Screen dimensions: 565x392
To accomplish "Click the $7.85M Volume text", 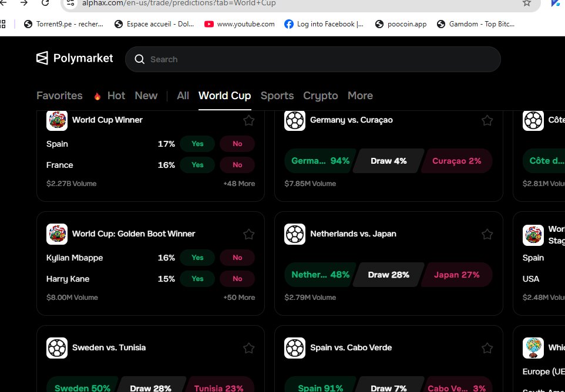I will coord(310,184).
